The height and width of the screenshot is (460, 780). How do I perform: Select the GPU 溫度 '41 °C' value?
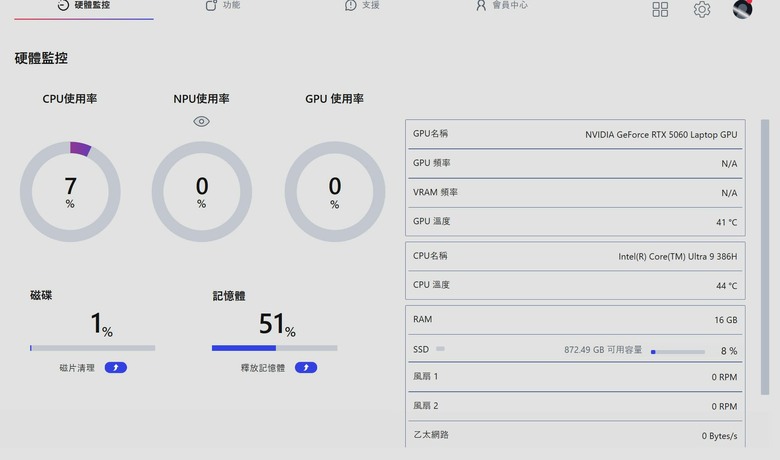(x=727, y=222)
